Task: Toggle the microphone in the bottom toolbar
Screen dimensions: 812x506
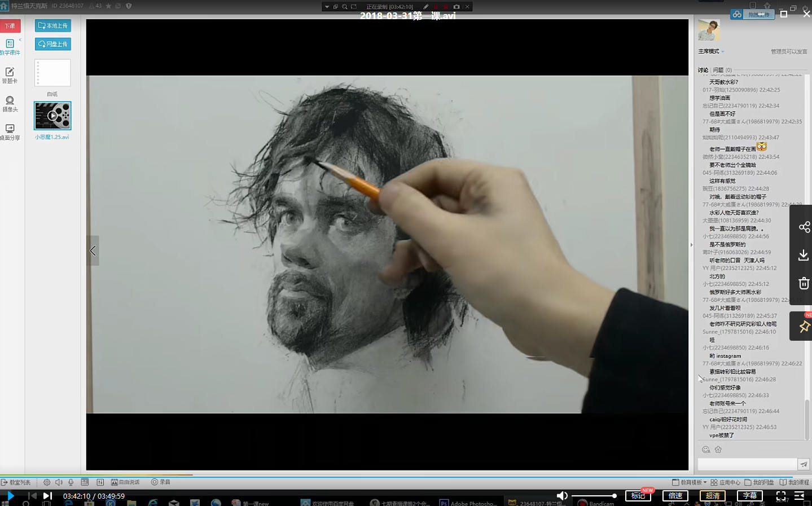Action: [x=71, y=482]
